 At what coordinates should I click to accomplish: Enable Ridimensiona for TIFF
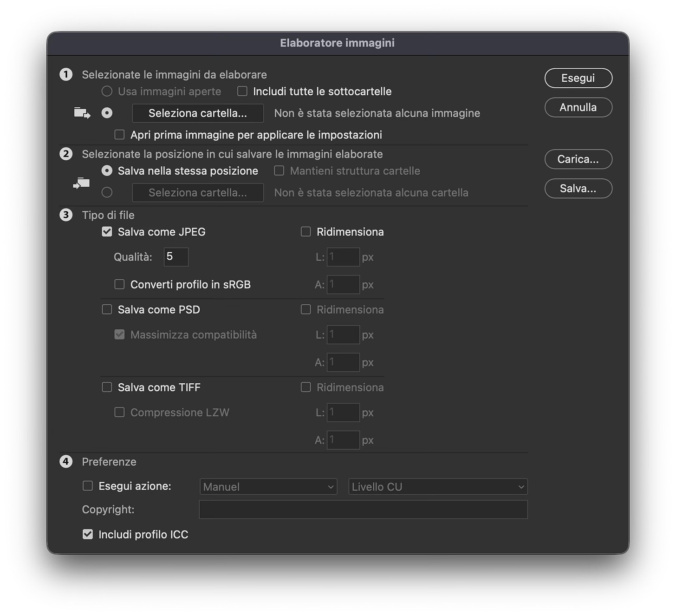click(305, 387)
